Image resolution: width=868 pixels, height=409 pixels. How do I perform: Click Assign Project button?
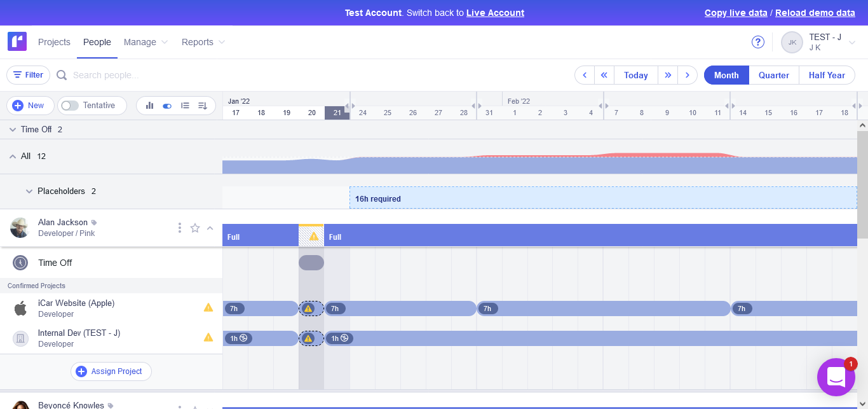click(111, 371)
